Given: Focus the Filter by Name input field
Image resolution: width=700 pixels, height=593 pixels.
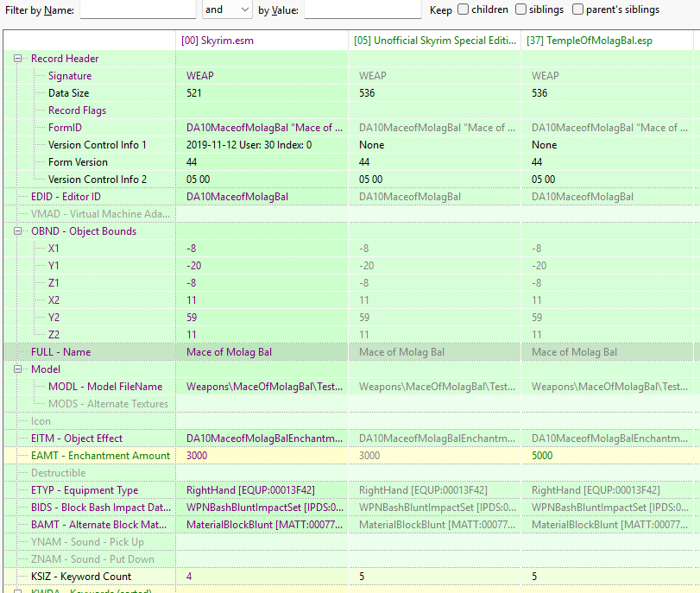Looking at the screenshot, I should click(x=138, y=9).
